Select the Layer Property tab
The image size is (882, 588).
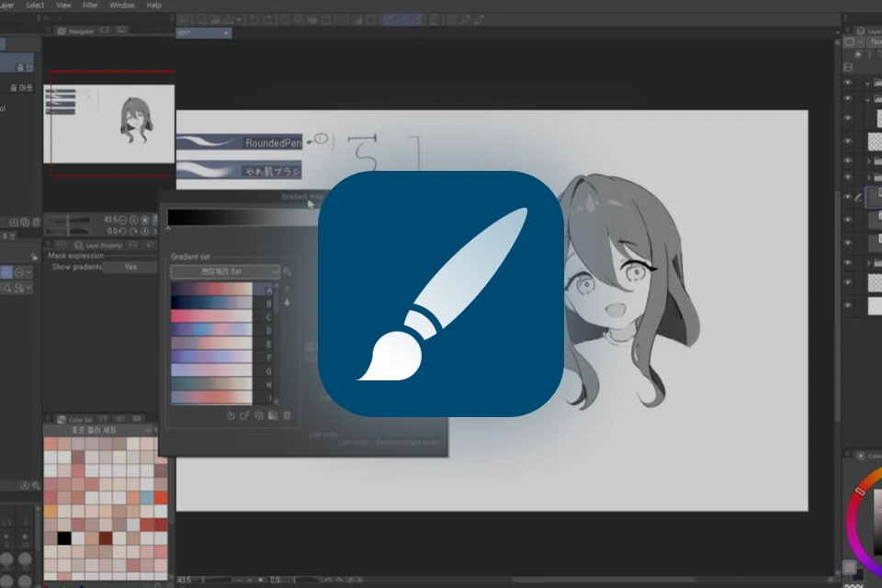point(98,245)
